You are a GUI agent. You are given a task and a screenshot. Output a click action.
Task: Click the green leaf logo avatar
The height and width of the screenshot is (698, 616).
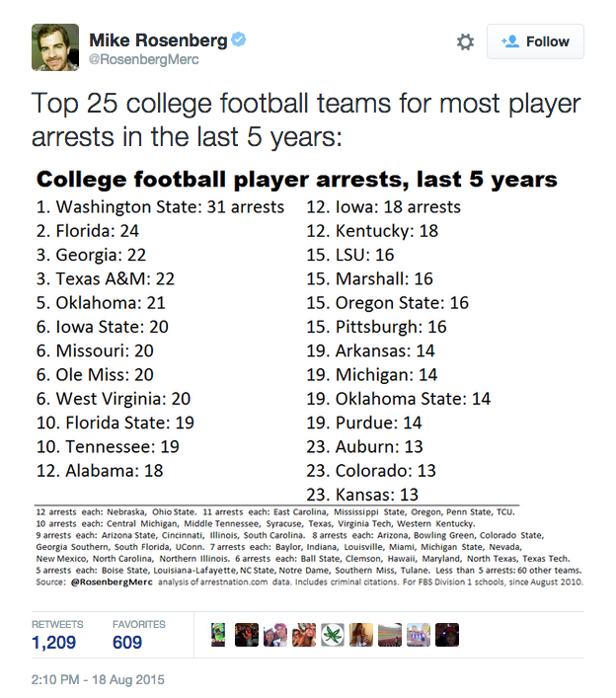click(333, 635)
